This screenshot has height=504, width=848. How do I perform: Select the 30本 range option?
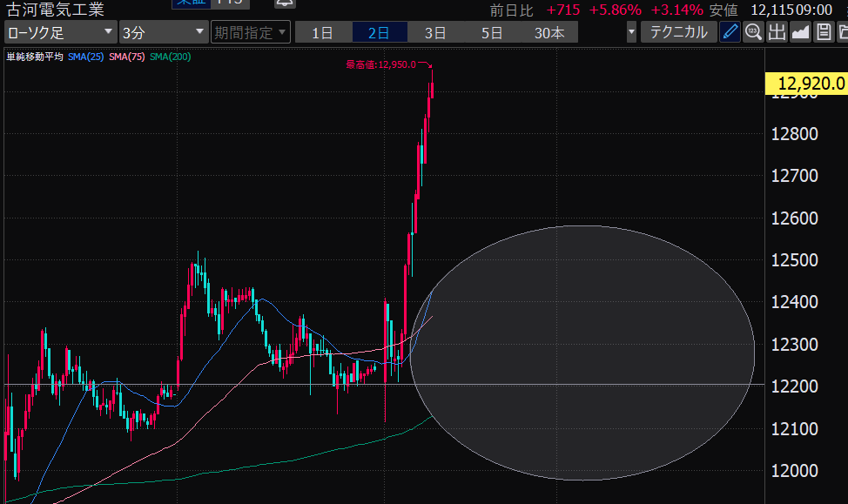click(x=549, y=33)
